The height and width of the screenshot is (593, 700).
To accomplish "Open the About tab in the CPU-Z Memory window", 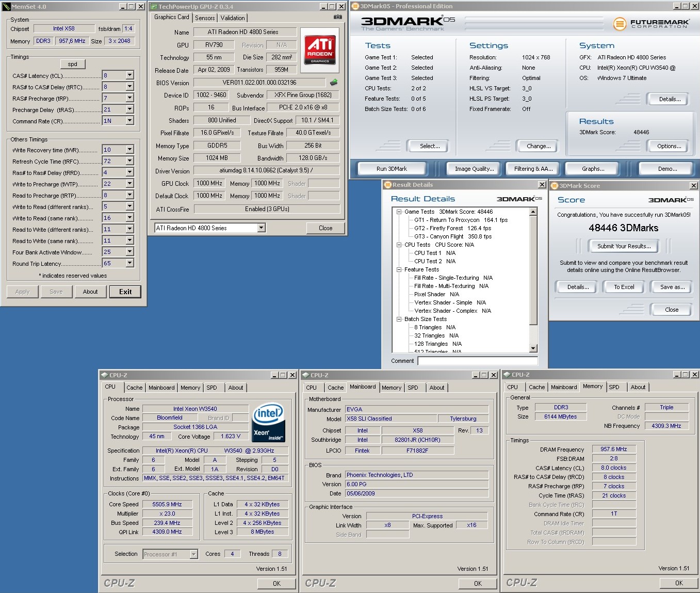I will tap(638, 387).
